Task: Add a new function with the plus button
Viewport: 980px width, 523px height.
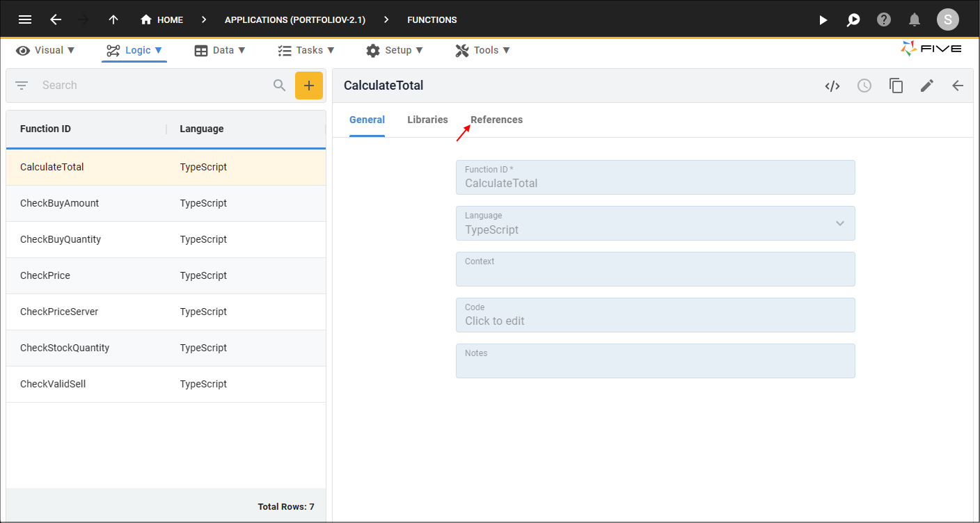Action: (x=309, y=86)
